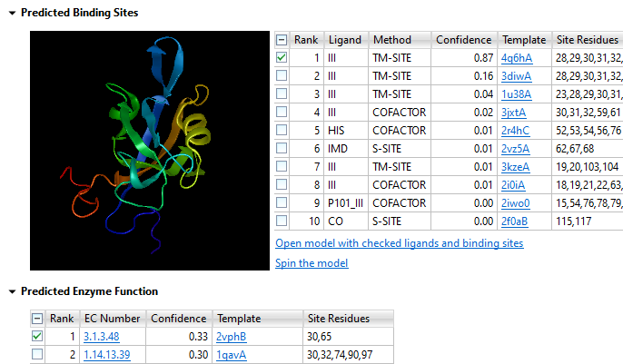This screenshot has width=623, height=364.
Task: Check the rank 6 IMD binding site
Action: click(x=282, y=148)
